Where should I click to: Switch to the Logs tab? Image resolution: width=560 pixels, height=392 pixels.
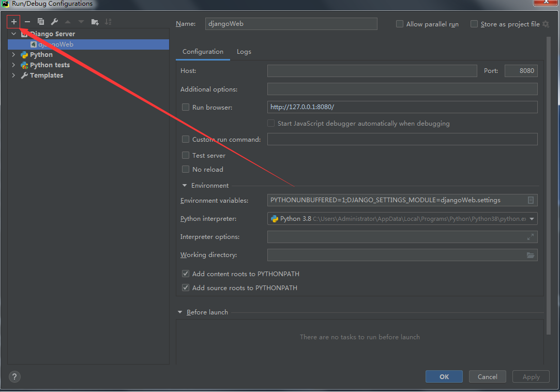tap(244, 52)
